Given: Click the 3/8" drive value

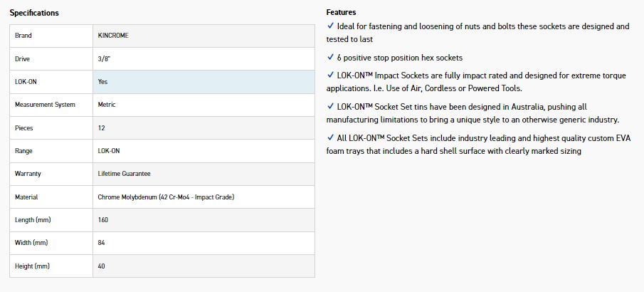Looking at the screenshot, I should [x=103, y=58].
